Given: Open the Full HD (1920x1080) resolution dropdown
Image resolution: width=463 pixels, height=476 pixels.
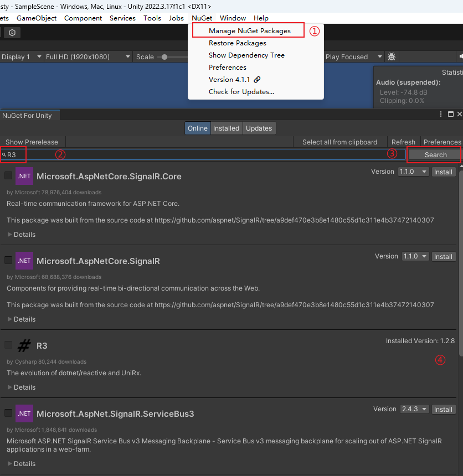Looking at the screenshot, I should (88, 57).
